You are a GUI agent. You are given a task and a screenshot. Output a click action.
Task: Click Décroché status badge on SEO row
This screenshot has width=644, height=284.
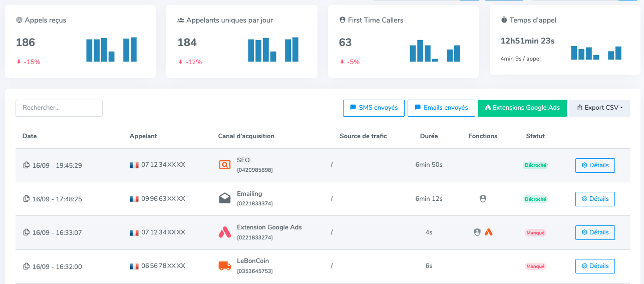535,165
